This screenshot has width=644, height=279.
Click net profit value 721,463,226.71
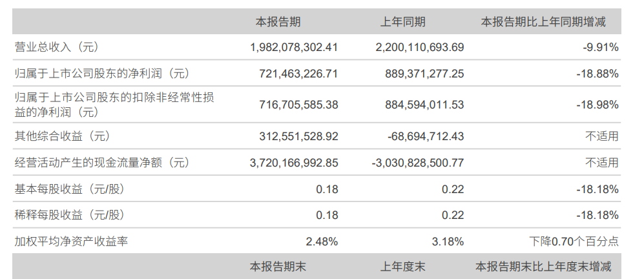(298, 74)
